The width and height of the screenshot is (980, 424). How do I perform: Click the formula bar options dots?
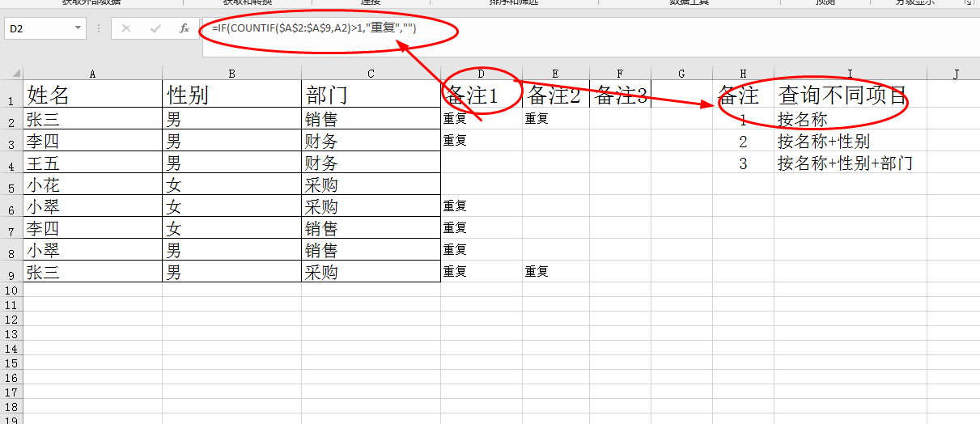[99, 28]
